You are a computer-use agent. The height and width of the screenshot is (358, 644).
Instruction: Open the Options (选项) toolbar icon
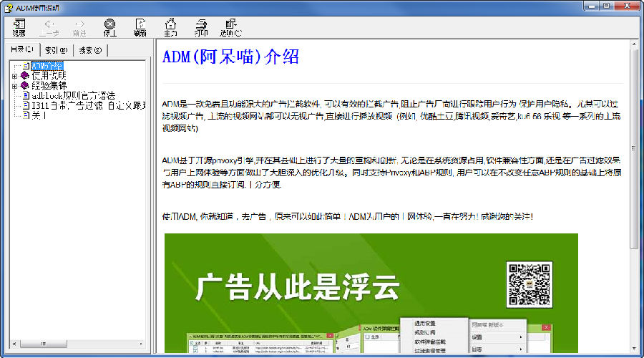pyautogui.click(x=231, y=27)
